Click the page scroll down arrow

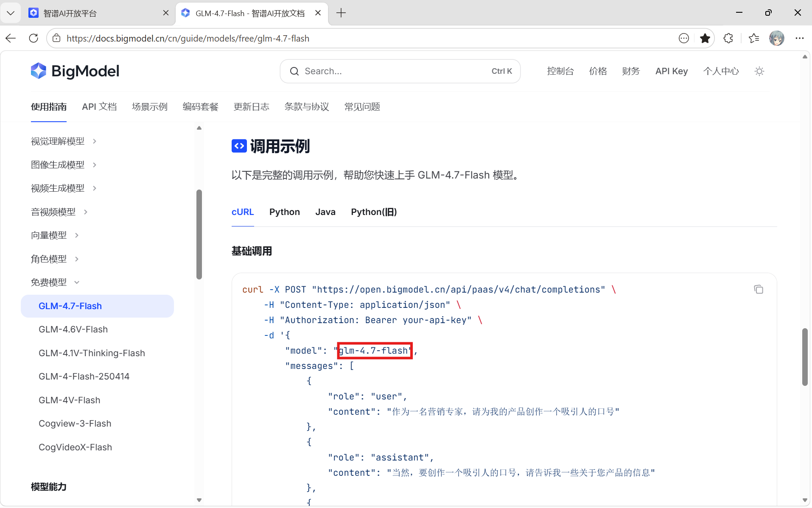(x=805, y=500)
